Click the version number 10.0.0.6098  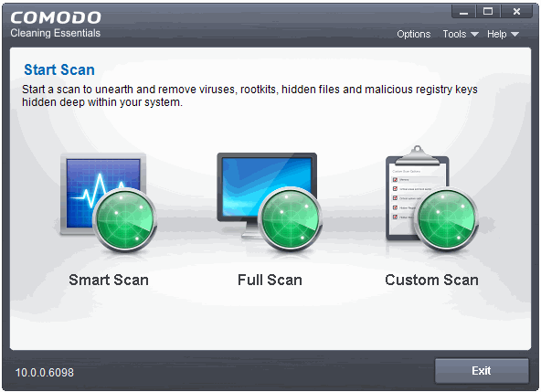coord(45,372)
